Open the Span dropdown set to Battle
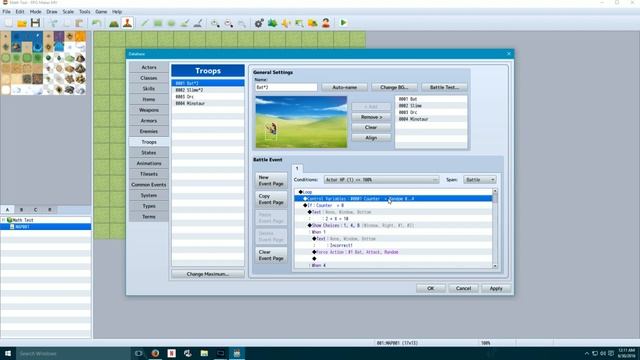Screen dimensions: 640x360 (480, 180)
